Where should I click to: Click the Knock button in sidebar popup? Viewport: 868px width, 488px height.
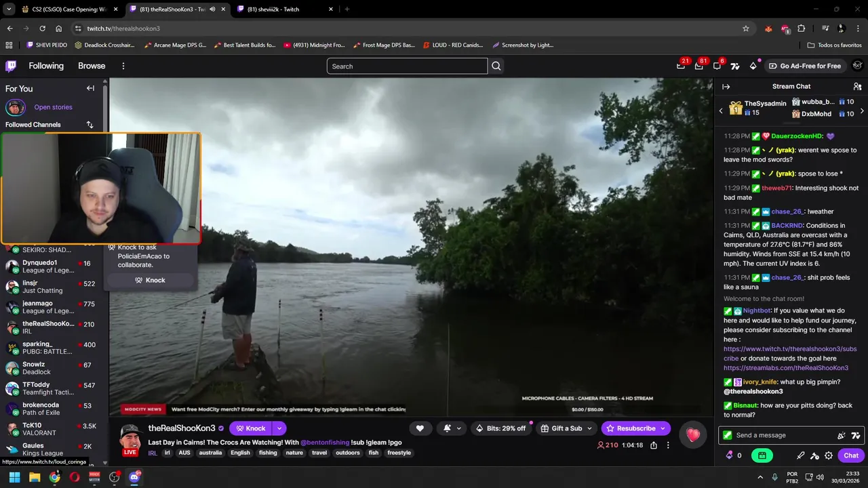pos(150,280)
